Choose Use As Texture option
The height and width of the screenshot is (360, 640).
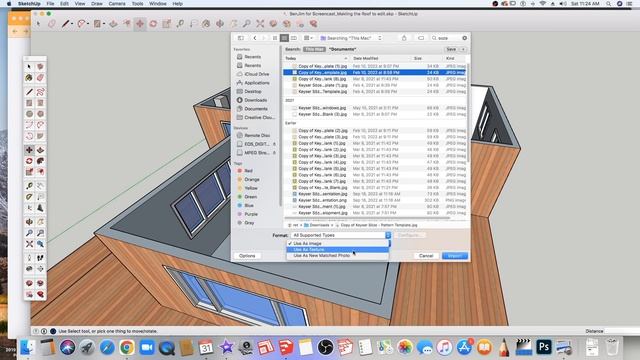click(x=338, y=249)
